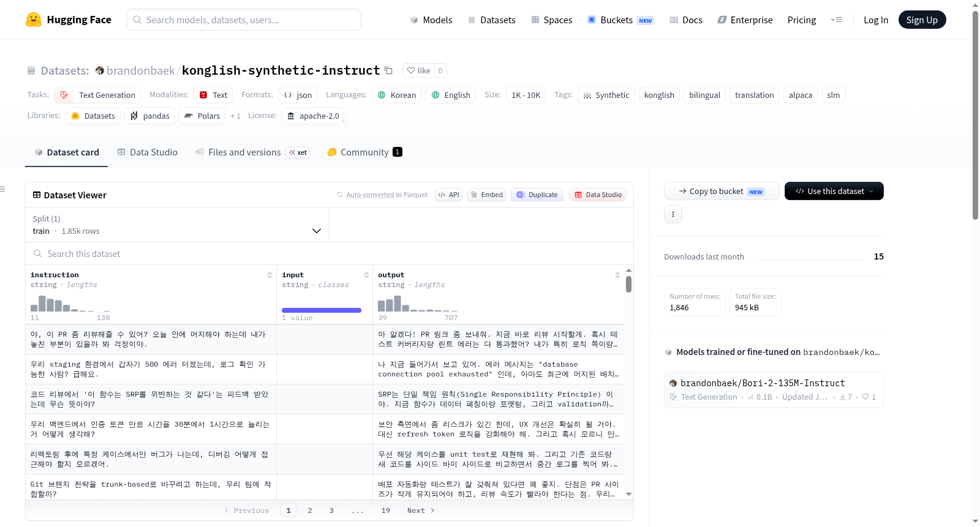Open the Polars library tag
The height and width of the screenshot is (527, 980).
[202, 116]
